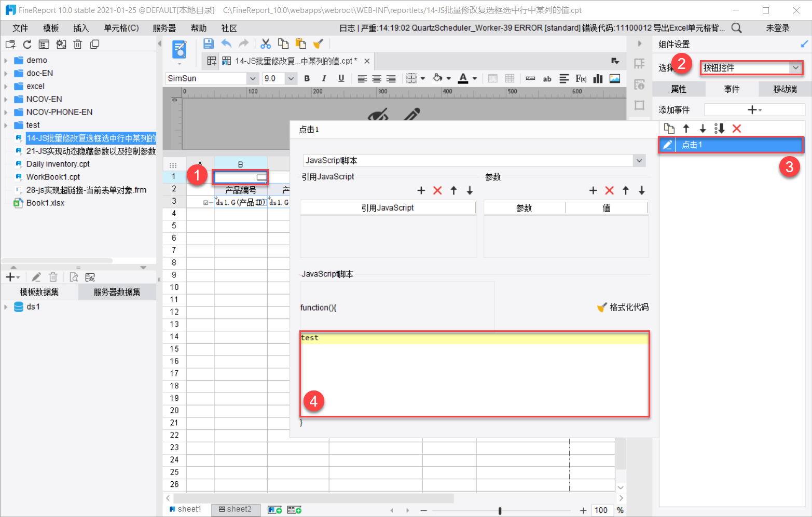Image resolution: width=812 pixels, height=517 pixels.
Task: Expand the ds1 dataset node
Action: click(6, 307)
